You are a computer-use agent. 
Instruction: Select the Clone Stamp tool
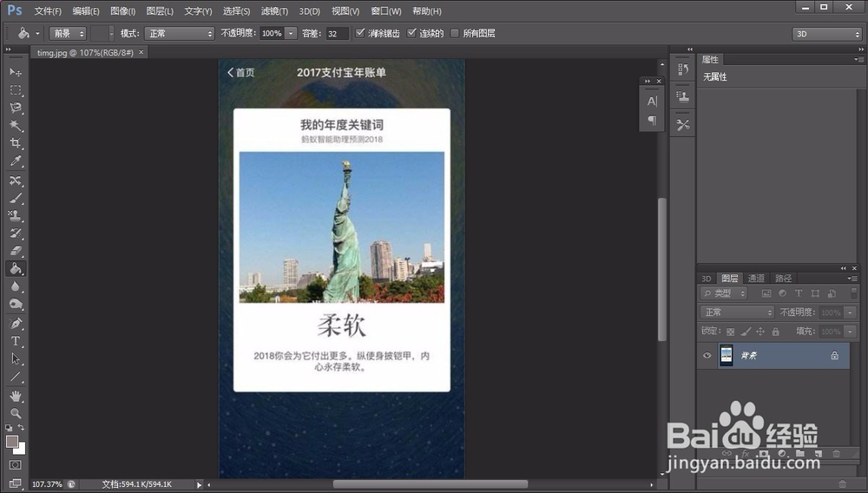click(x=16, y=216)
